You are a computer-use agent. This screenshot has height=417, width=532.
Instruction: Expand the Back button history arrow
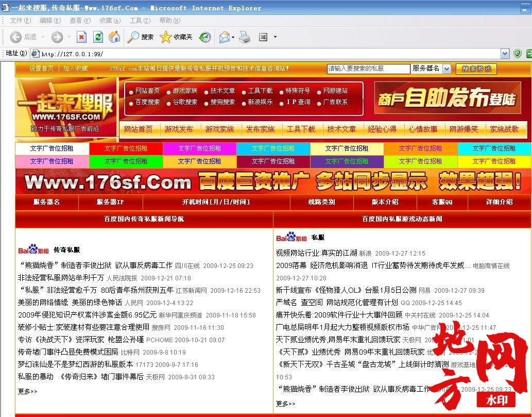(x=43, y=37)
